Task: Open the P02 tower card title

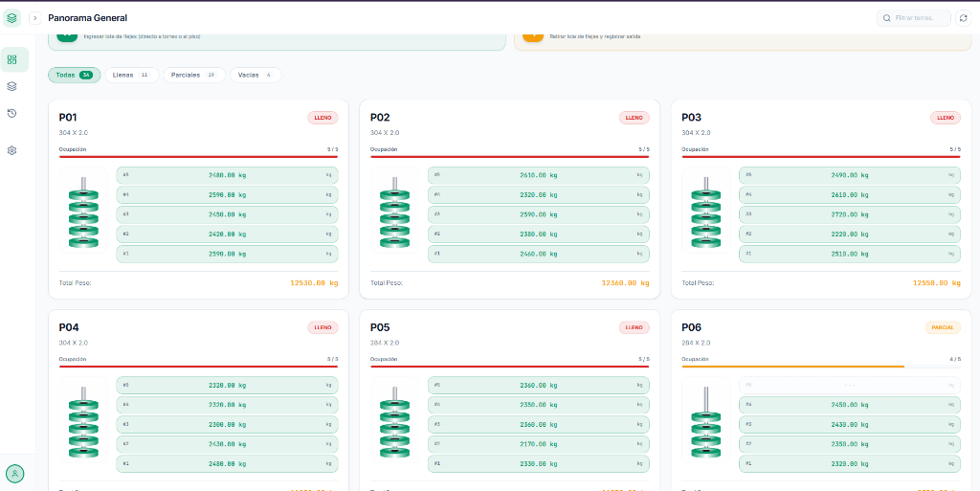Action: click(380, 118)
